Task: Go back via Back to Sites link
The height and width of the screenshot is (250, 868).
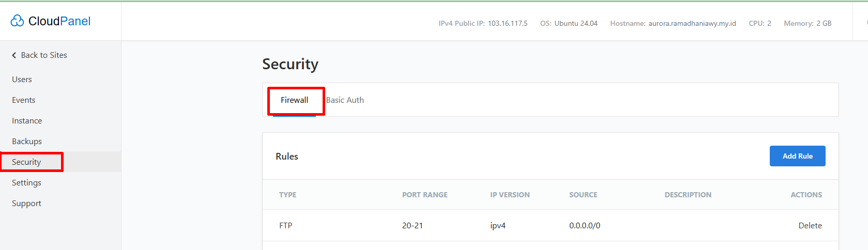Action: tap(44, 55)
